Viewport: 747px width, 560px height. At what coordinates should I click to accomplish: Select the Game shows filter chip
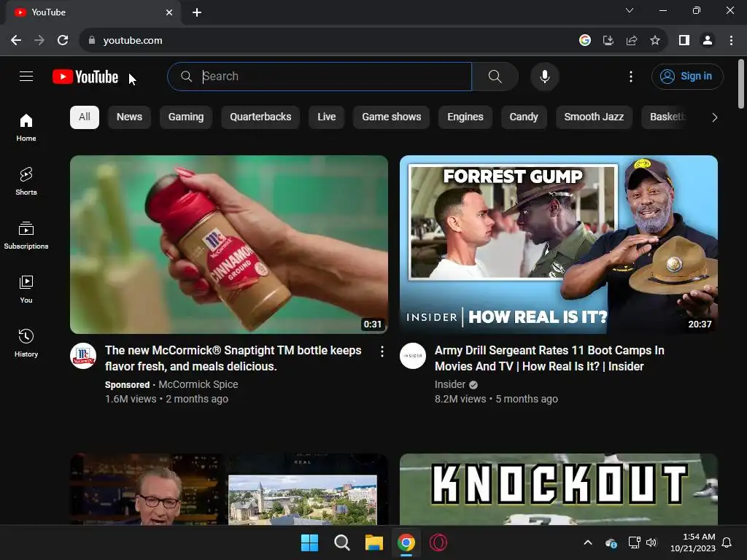pyautogui.click(x=391, y=117)
